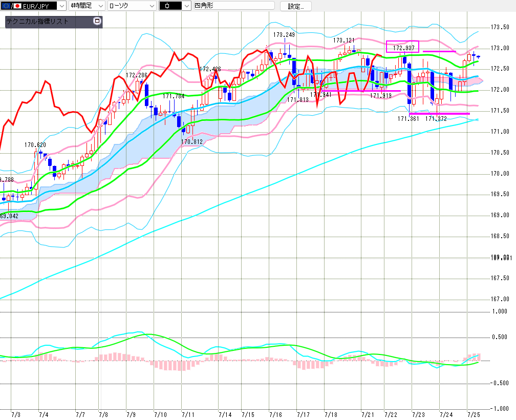Click the 7/9 date label
516x420 pixels.
[131, 415]
